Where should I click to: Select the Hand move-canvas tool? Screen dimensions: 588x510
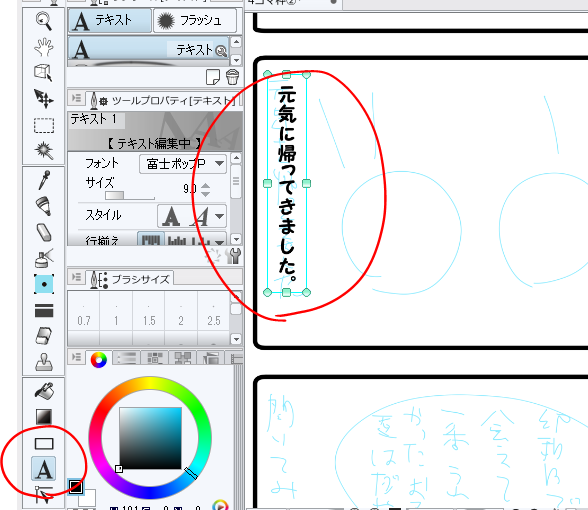coord(44,46)
